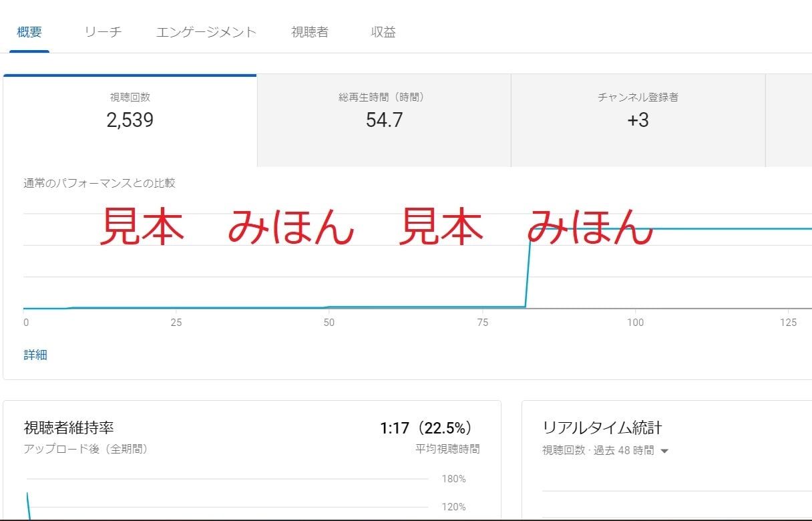Select the 総再生時間（時間） 54.7 card
The height and width of the screenshot is (521, 812).
click(384, 120)
